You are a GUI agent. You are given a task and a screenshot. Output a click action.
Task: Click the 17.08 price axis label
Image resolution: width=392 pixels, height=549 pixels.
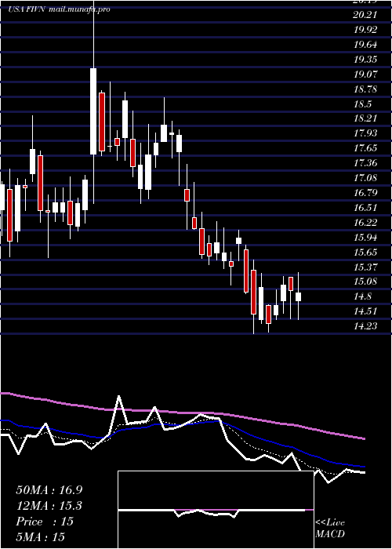click(x=365, y=178)
